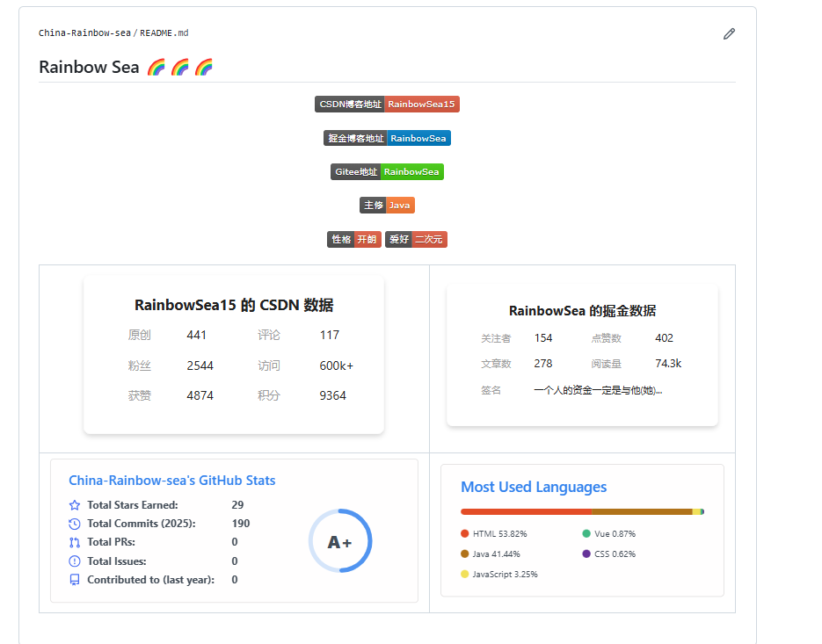Click the JavaScript 3.25% label
Image resolution: width=822 pixels, height=644 pixels.
(x=505, y=575)
